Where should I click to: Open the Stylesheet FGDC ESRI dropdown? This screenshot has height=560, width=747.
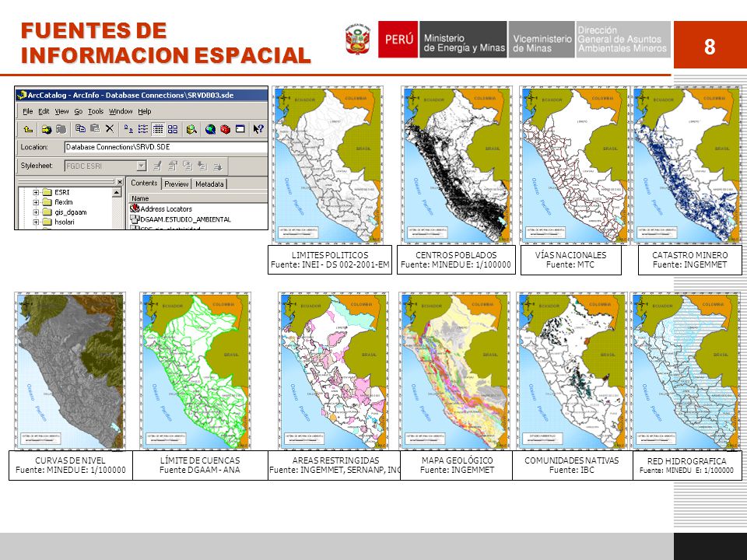tap(141, 166)
